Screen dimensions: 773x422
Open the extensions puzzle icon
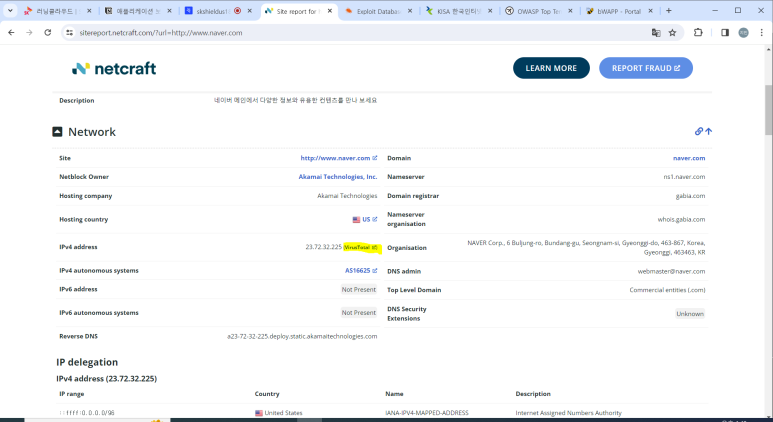click(698, 33)
